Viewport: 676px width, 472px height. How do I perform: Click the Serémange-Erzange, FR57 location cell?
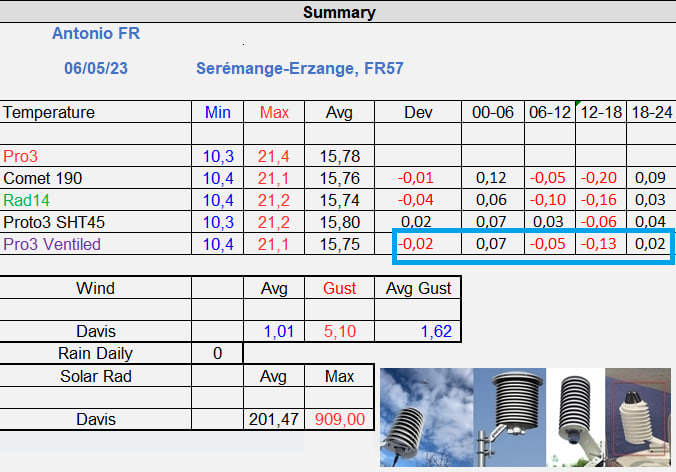(300, 69)
